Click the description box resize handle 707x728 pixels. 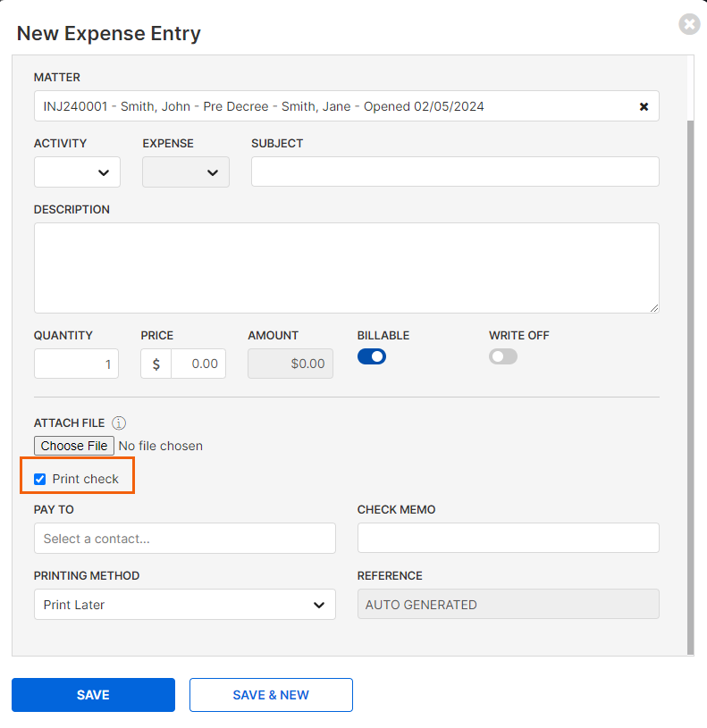[x=654, y=308]
